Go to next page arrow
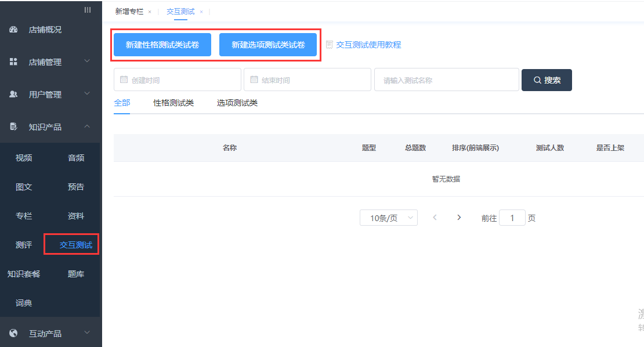The image size is (644, 347). [x=459, y=218]
